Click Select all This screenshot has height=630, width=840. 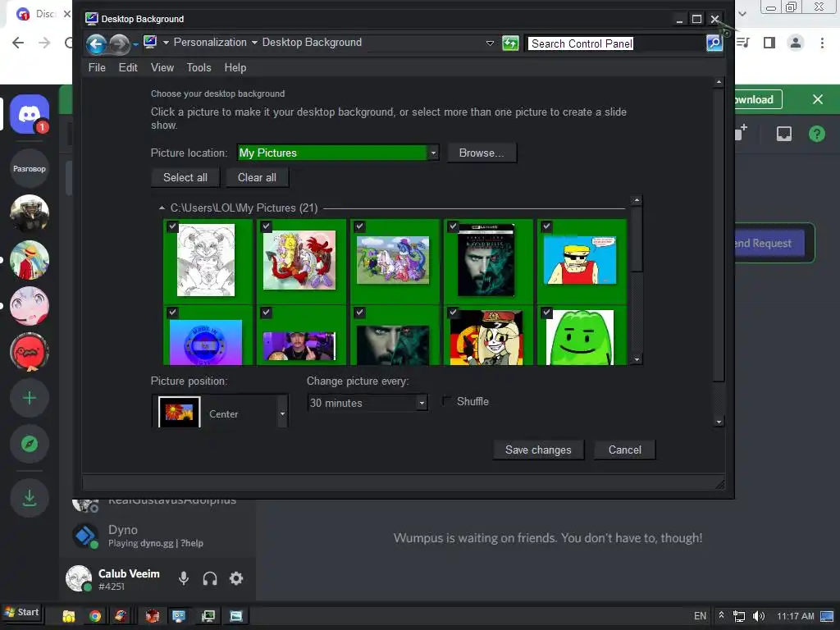click(185, 177)
